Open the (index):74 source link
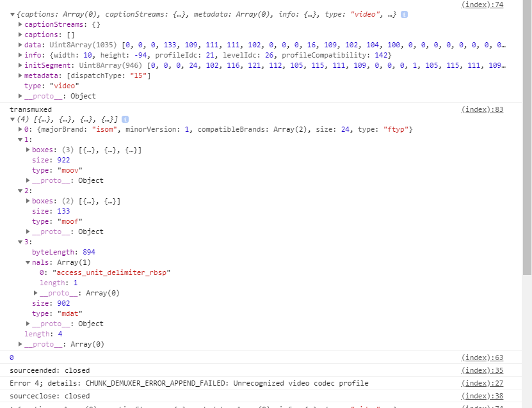The width and height of the screenshot is (532, 408). [483, 3]
